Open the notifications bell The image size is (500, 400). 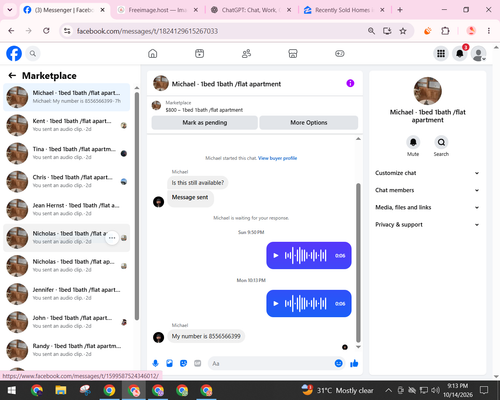tap(460, 53)
